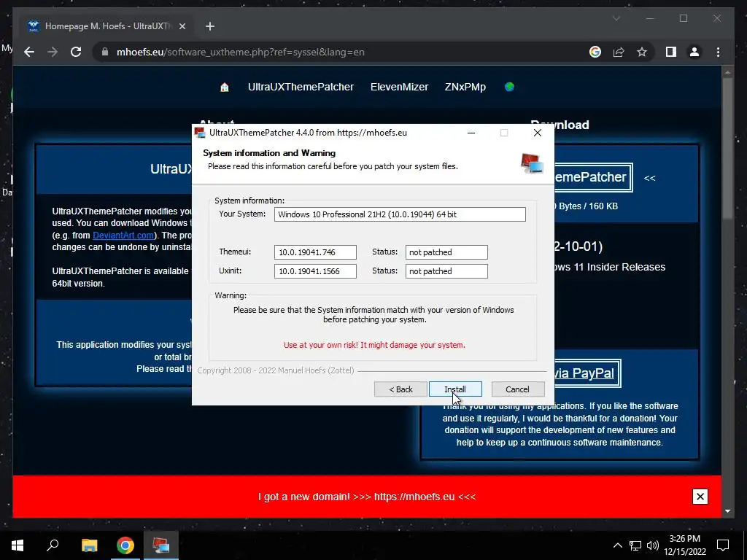This screenshot has height=560, width=747.
Task: Select the Themeui version field
Action: (315, 252)
